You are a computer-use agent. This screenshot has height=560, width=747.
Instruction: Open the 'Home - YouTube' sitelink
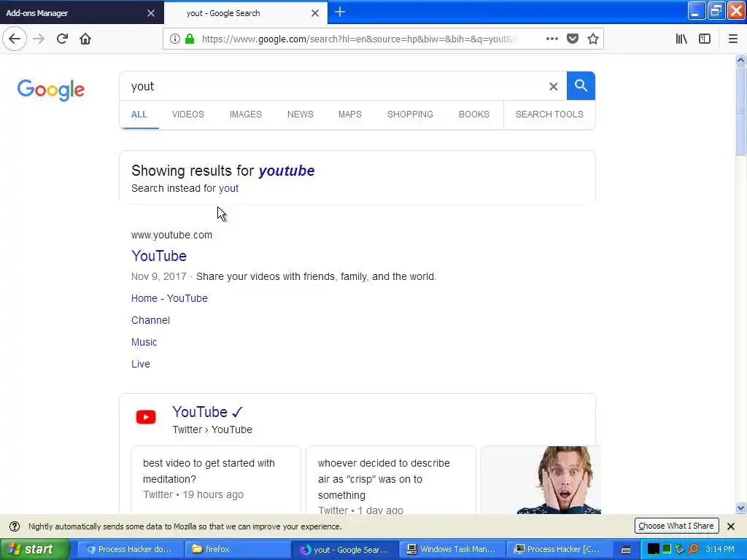click(169, 298)
